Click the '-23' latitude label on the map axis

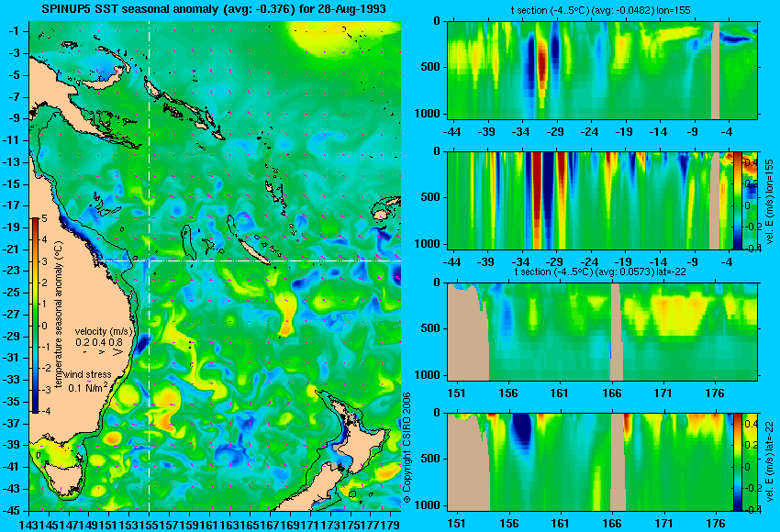point(11,271)
